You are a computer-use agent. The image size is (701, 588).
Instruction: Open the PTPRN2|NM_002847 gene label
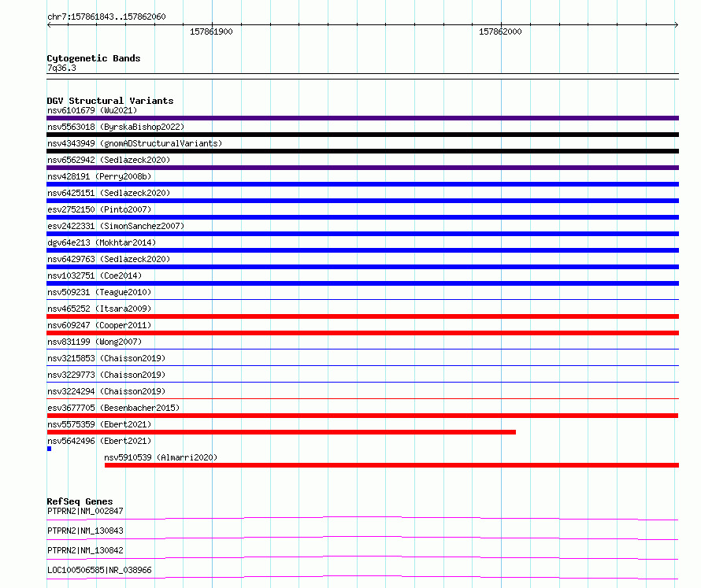click(x=85, y=511)
